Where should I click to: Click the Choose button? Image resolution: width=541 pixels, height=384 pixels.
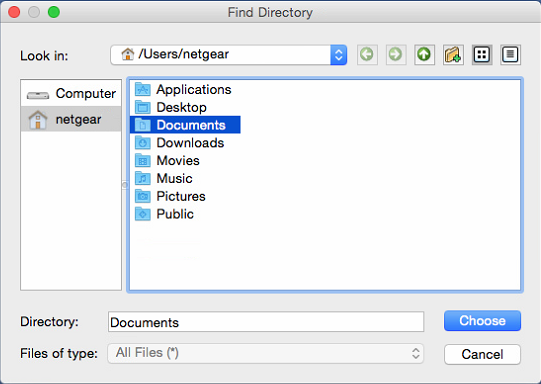(482, 321)
